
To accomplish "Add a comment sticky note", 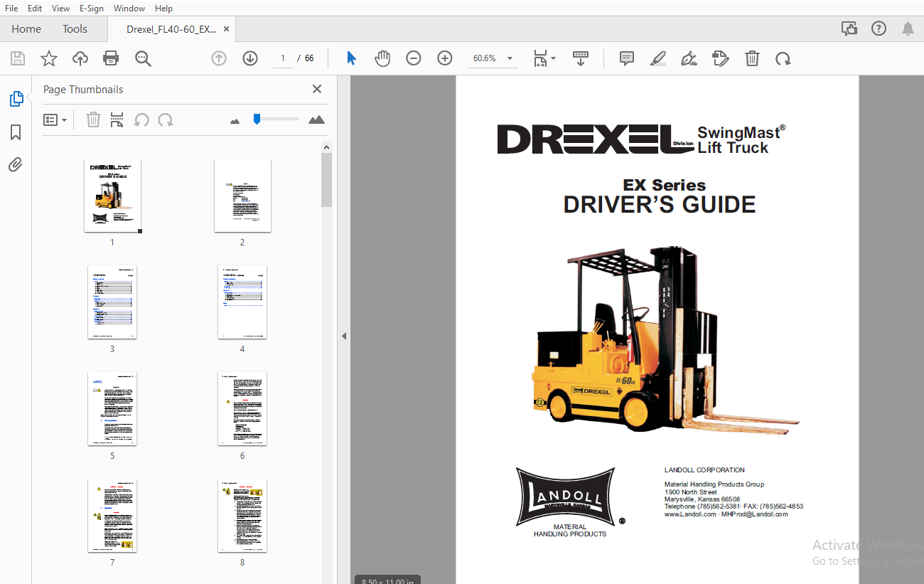I will 626,58.
